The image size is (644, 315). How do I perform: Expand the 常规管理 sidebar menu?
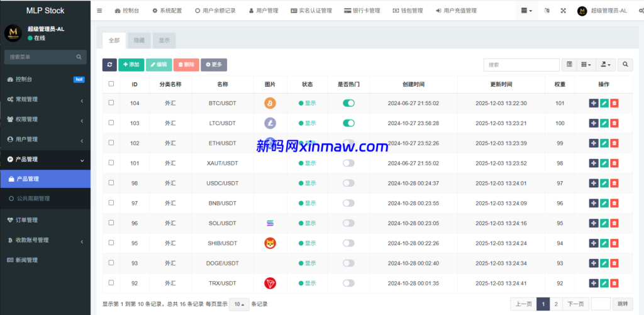[x=45, y=99]
